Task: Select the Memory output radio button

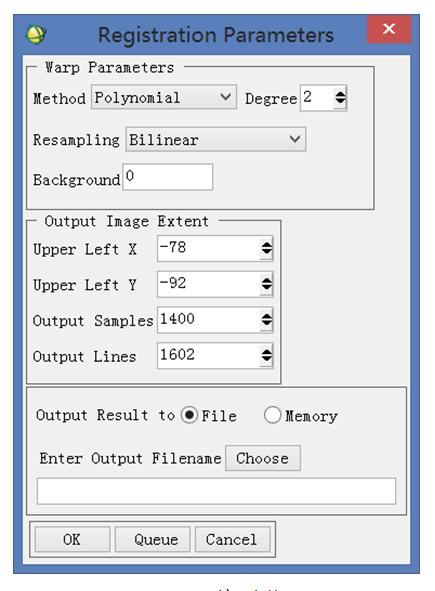Action: pos(273,415)
